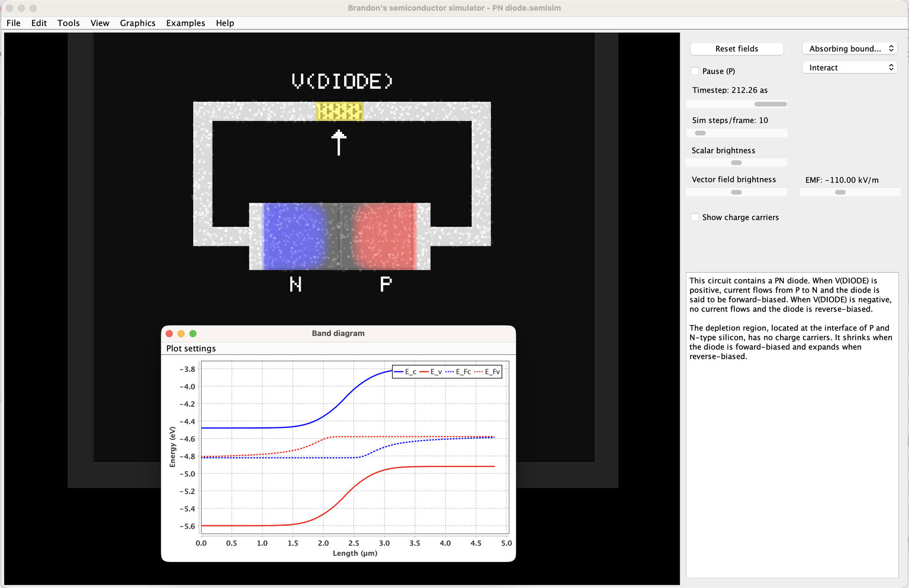Open the Edit menu
This screenshot has width=909, height=588.
pos(39,23)
